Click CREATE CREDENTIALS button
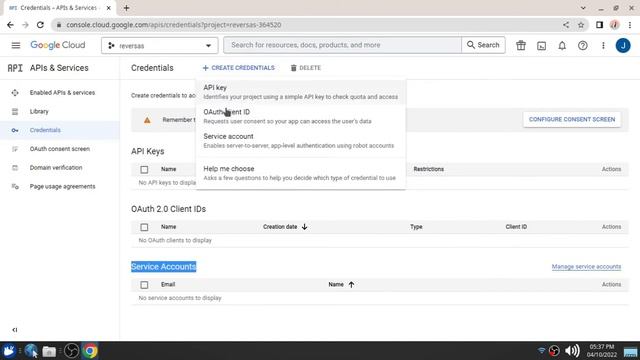The height and width of the screenshot is (360, 640). point(239,68)
